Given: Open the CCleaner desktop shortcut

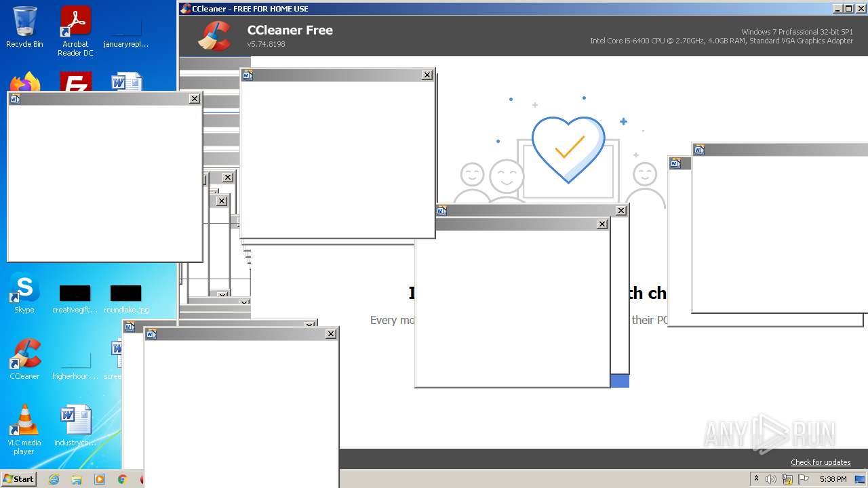Looking at the screenshot, I should tap(24, 359).
